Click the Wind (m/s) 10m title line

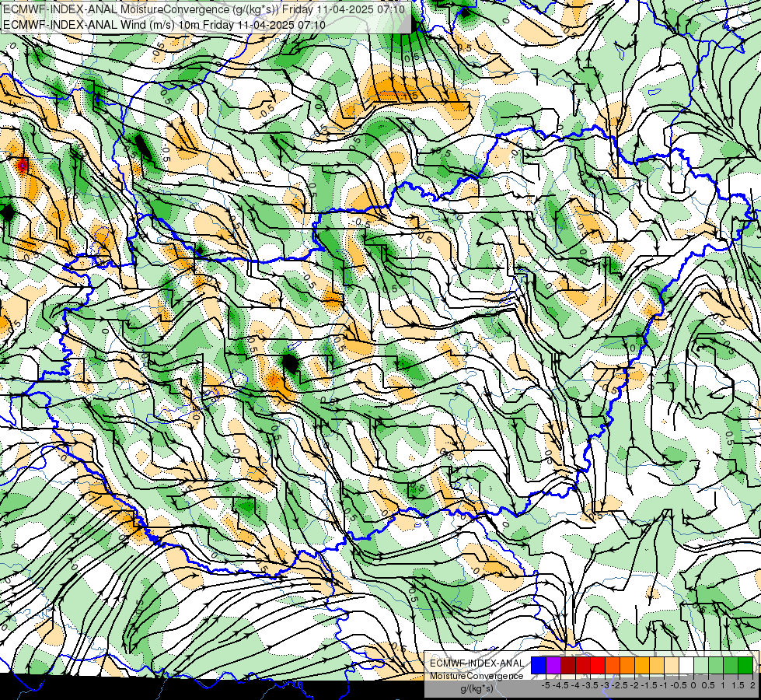[x=164, y=25]
